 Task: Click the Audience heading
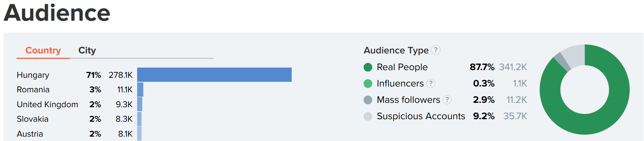[x=57, y=13]
